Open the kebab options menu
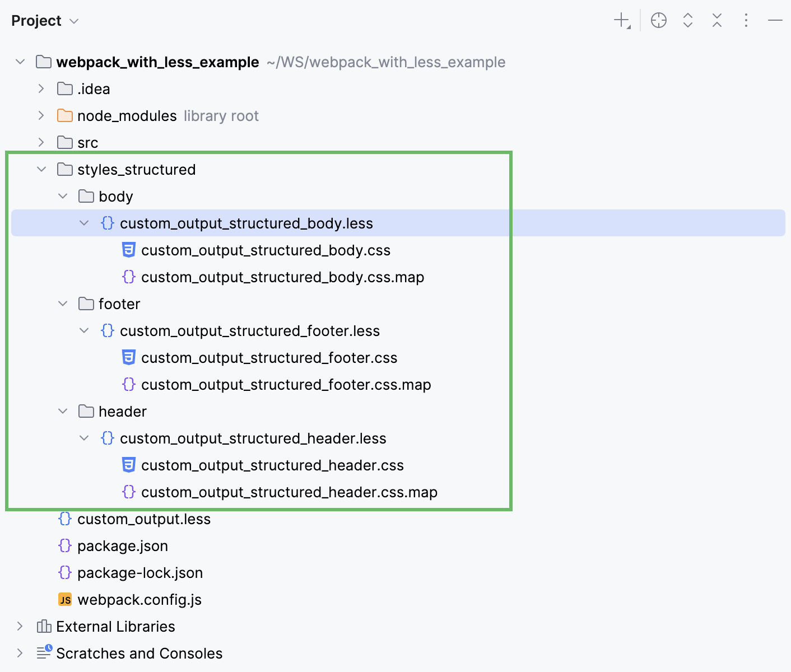This screenshot has width=791, height=672. (746, 20)
